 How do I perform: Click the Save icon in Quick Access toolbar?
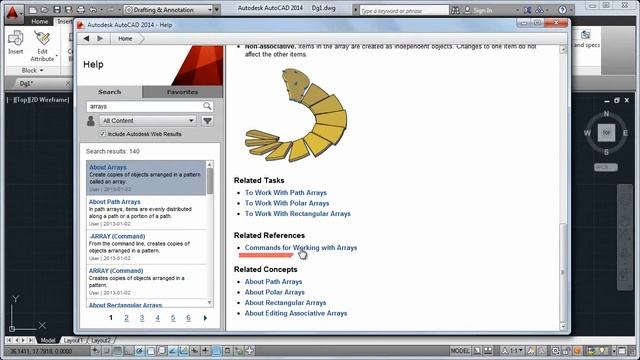coord(57,10)
